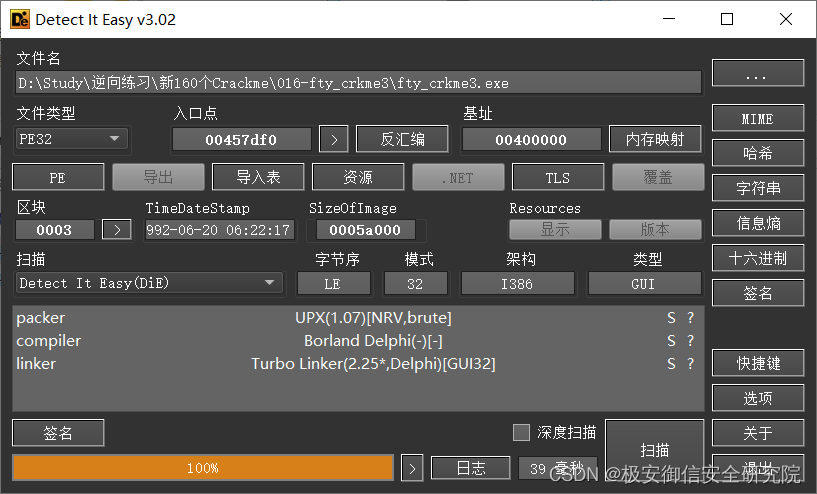The height and width of the screenshot is (494, 817).
Task: Click the 32 mode button
Action: (415, 284)
